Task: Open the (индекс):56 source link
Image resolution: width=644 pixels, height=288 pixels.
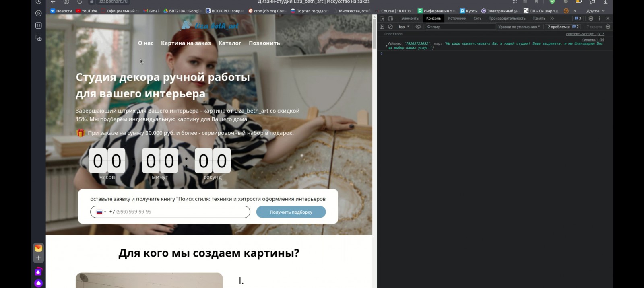Action: coord(593,39)
